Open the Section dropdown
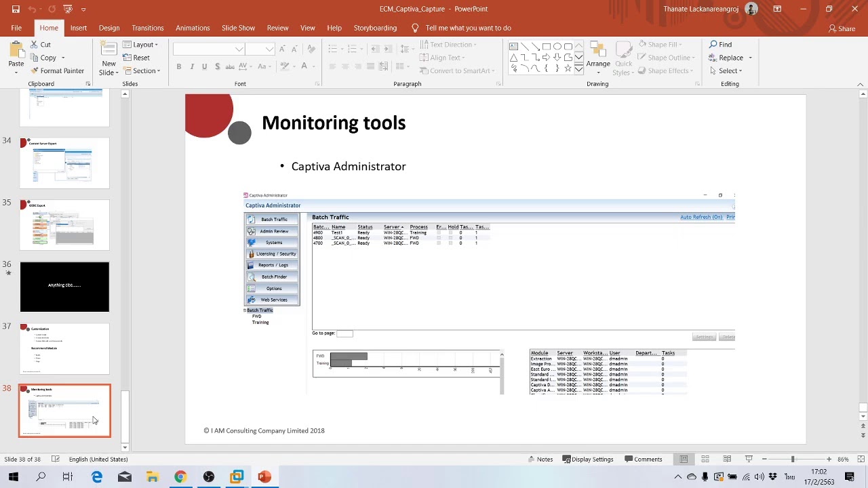 pyautogui.click(x=142, y=70)
